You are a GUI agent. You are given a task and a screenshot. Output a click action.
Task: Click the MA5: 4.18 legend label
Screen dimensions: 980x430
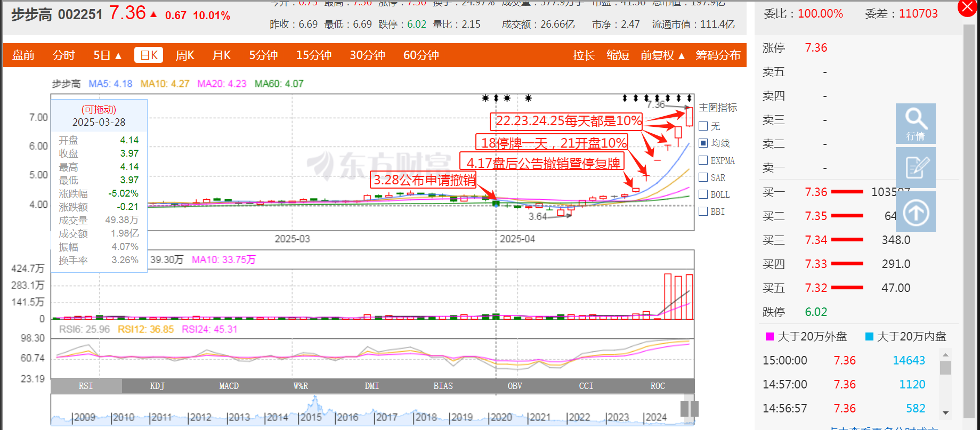click(x=110, y=84)
